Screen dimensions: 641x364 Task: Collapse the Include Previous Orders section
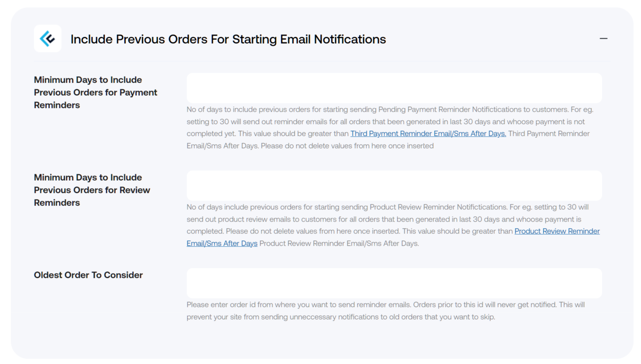pyautogui.click(x=603, y=39)
